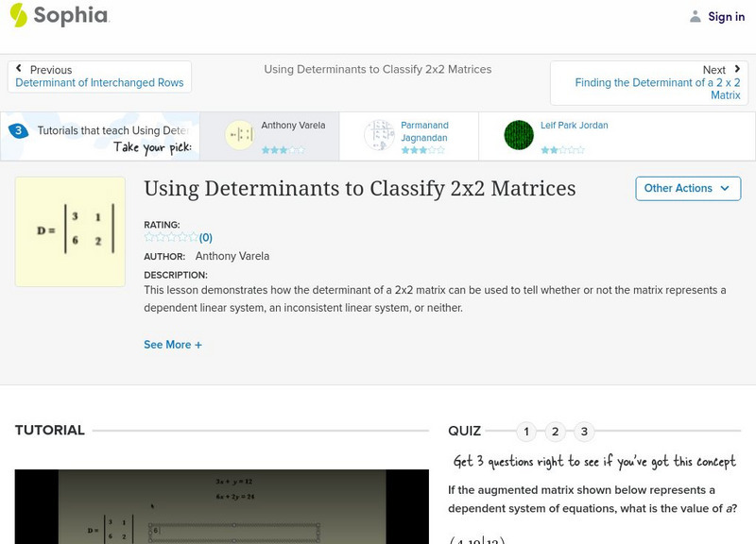This screenshot has width=756, height=544.
Task: Select quiz step 2 indicator
Action: (557, 430)
